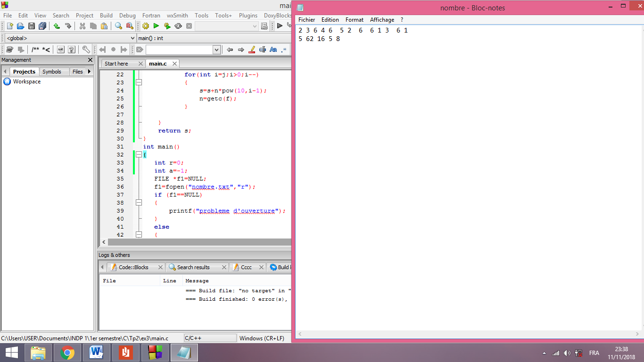Toggle the regex .* search option icon
This screenshot has width=644, height=362.
(284, 49)
